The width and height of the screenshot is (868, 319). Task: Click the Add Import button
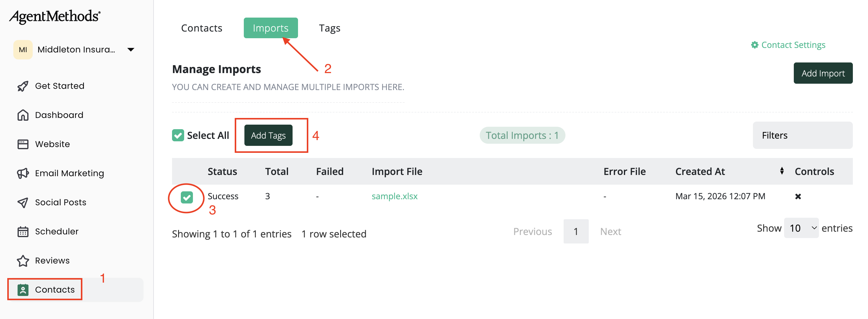(823, 73)
